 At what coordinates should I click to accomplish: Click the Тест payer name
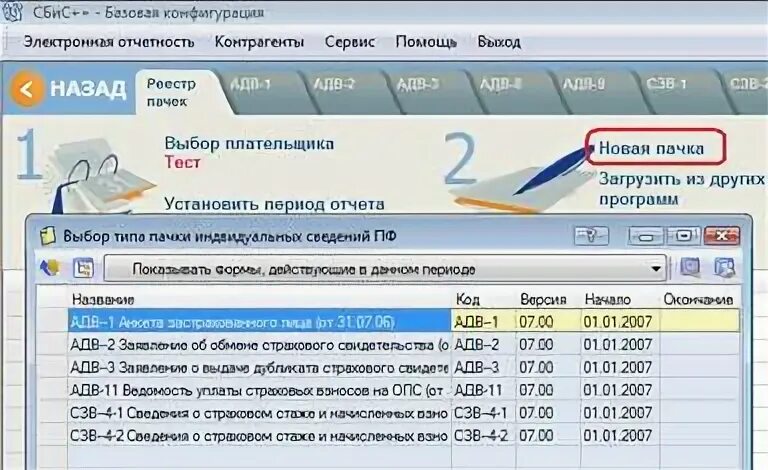click(182, 162)
